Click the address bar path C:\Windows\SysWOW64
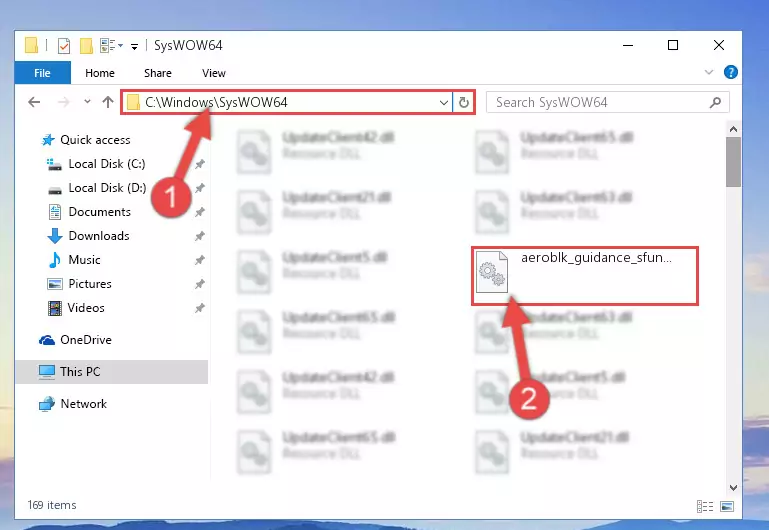The width and height of the screenshot is (769, 530). click(216, 102)
